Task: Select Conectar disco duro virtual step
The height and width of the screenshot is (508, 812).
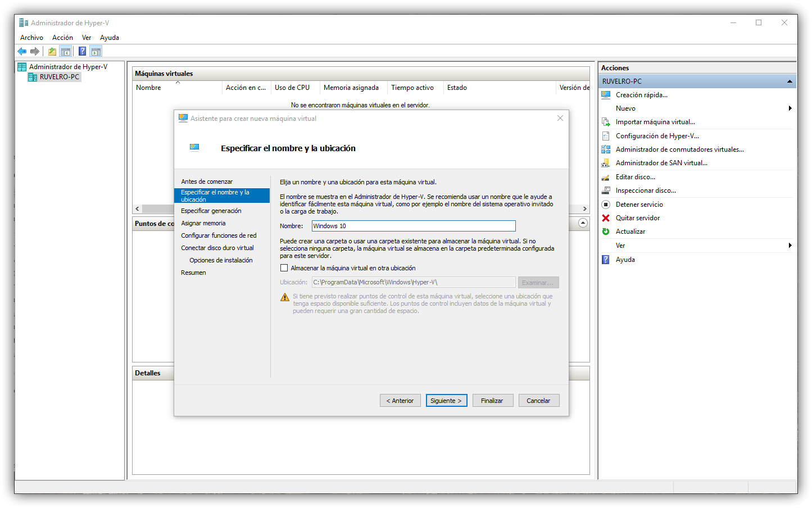Action: pyautogui.click(x=217, y=248)
